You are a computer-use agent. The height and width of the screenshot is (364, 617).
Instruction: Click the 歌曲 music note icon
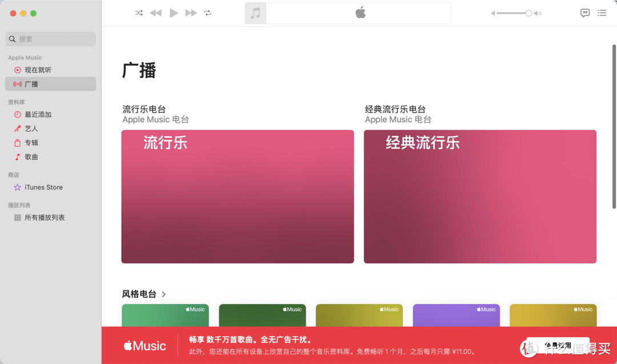pos(17,157)
